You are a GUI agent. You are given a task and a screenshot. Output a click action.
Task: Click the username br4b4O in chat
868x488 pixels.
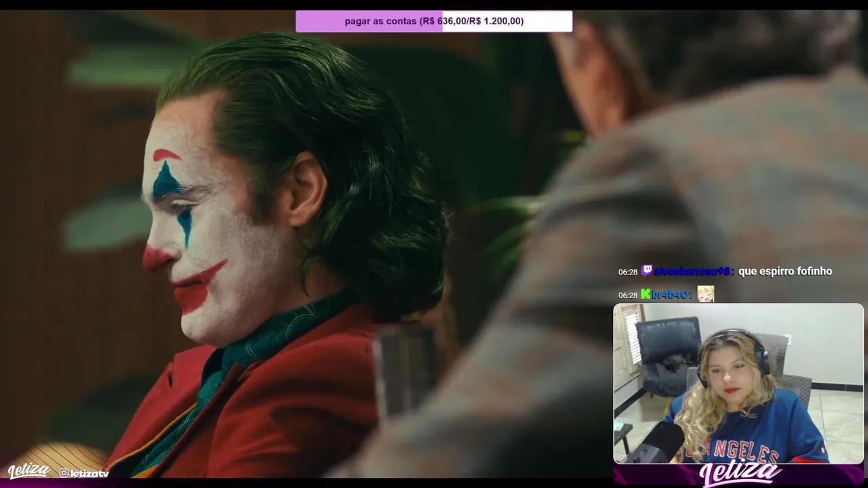(x=671, y=295)
